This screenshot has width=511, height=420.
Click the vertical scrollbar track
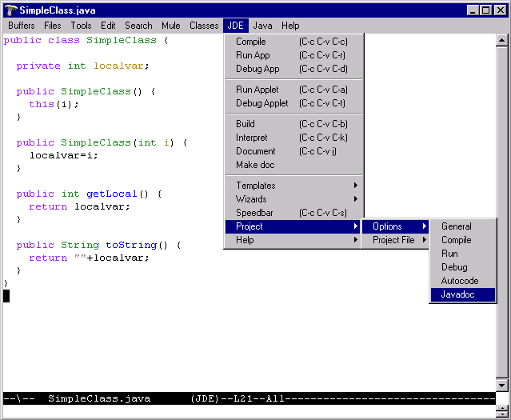coord(502,213)
